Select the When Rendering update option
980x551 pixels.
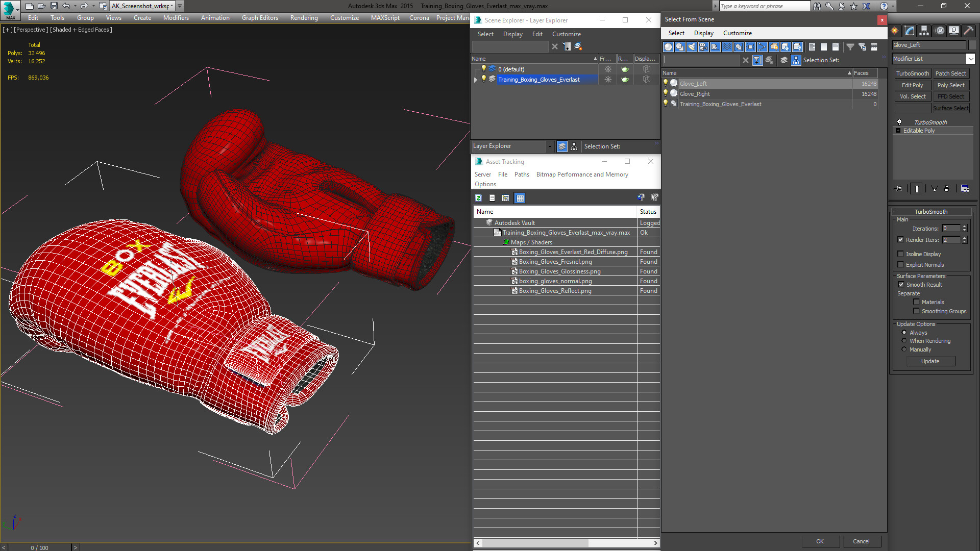coord(904,341)
